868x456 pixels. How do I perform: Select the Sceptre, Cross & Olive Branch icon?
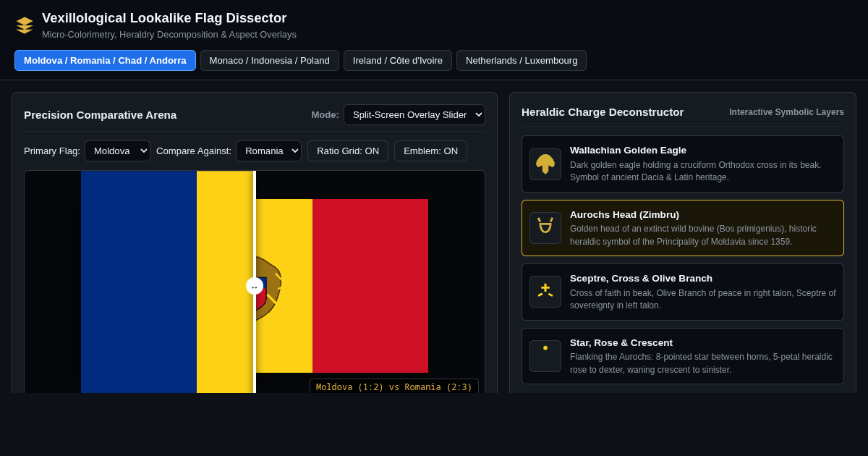[545, 292]
